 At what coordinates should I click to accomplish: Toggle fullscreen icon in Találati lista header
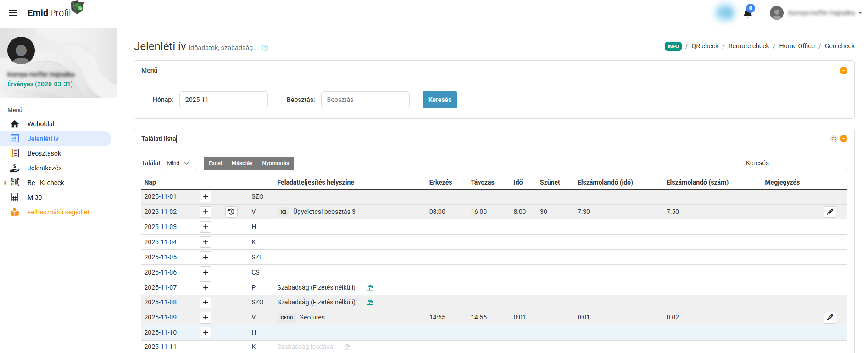click(834, 139)
